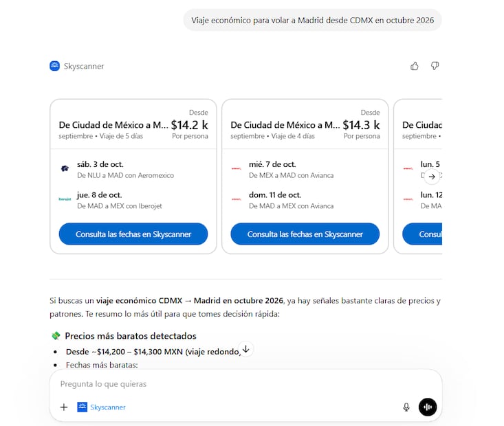Open Skyscanner dates for the $14.2 k trip
The image size is (504, 426).
click(x=133, y=234)
